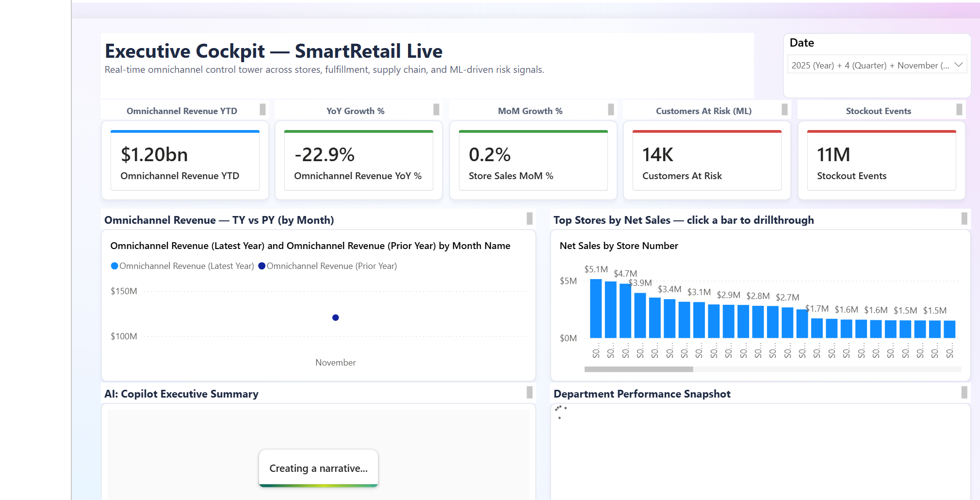Click the "AI: Copilot Executive Summary" heading
The image size is (980, 500).
(181, 394)
